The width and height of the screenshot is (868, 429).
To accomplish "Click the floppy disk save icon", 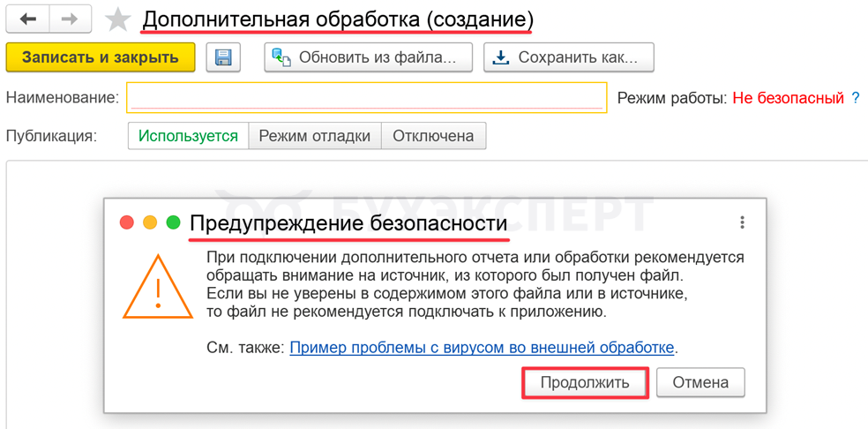I will [x=223, y=57].
